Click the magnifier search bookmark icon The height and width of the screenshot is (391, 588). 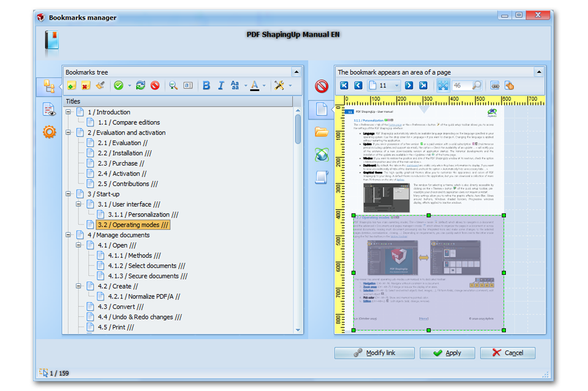173,86
